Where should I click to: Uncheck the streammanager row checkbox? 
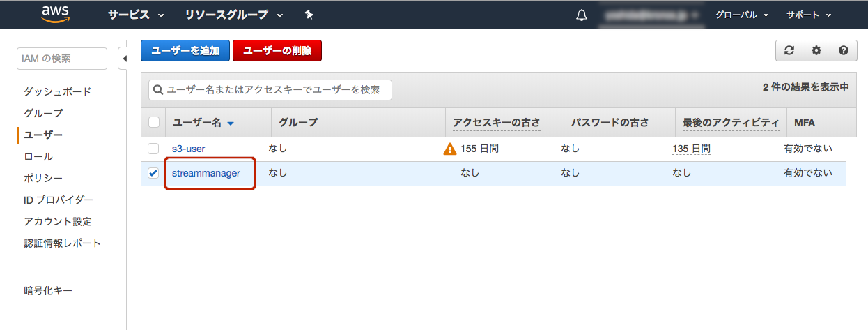[x=153, y=173]
